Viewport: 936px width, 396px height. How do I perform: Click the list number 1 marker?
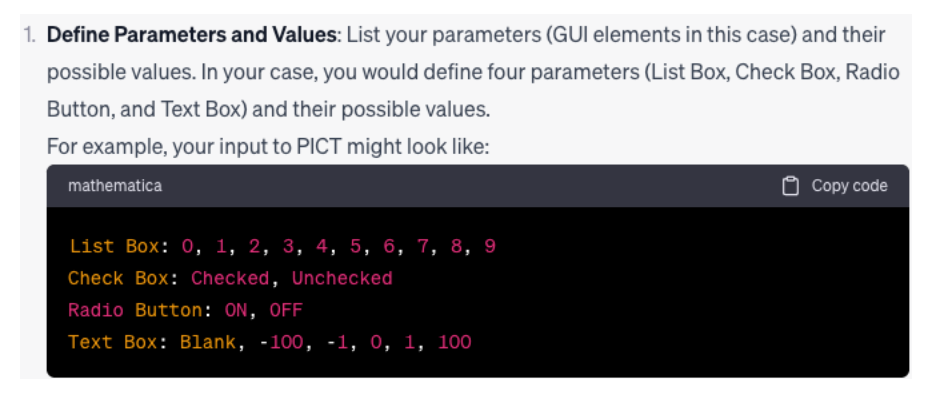tap(30, 35)
